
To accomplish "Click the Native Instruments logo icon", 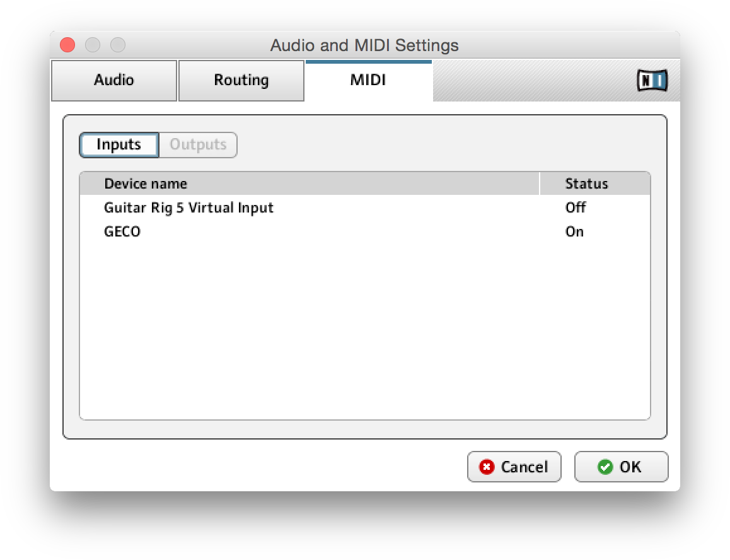I will [x=652, y=81].
